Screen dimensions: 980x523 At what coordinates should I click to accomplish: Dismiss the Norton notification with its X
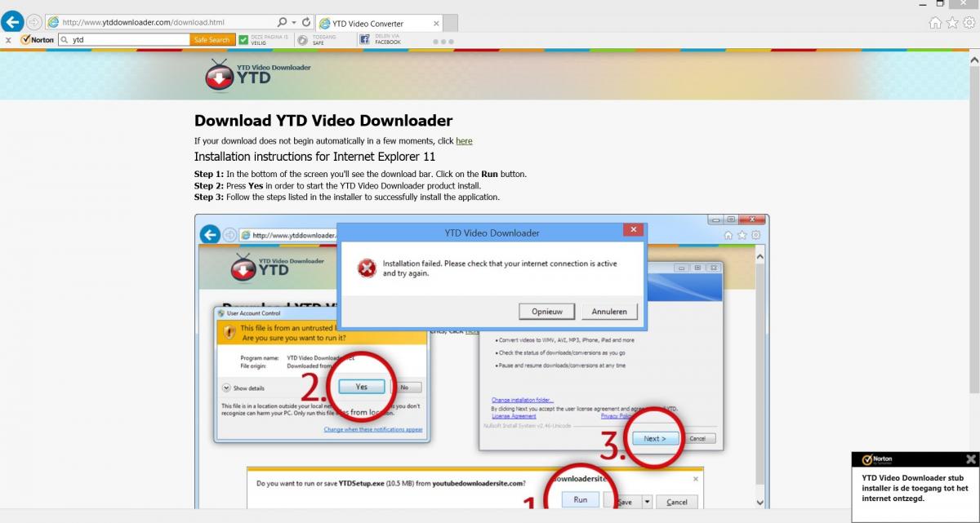971,459
